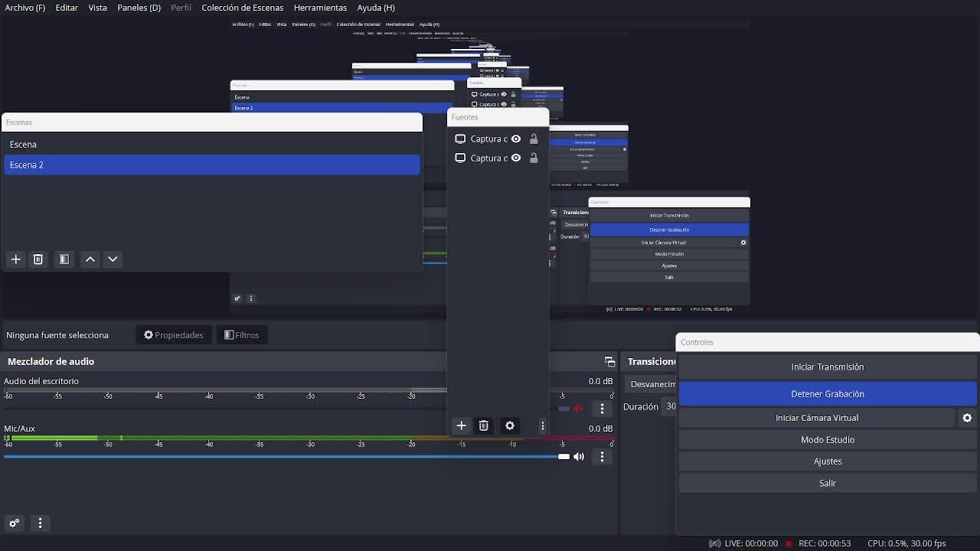Remove the selected source with the Fuentes trash icon
Image resolution: width=980 pixels, height=551 pixels.
coord(483,425)
